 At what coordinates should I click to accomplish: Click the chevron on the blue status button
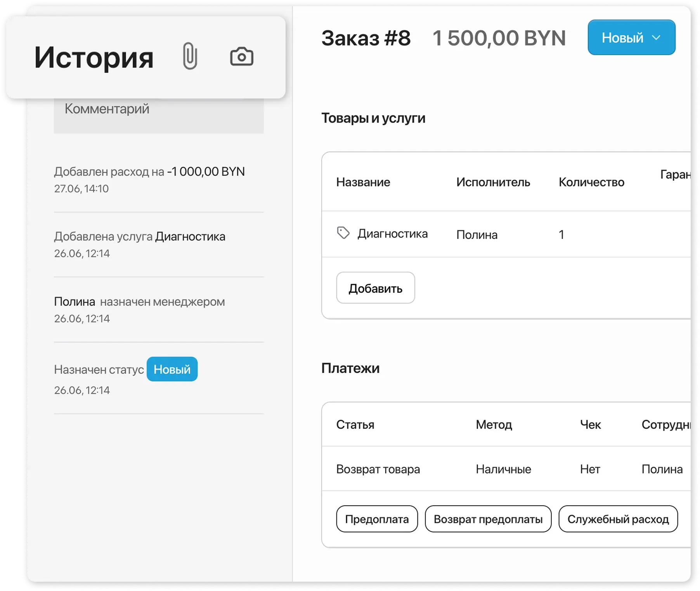click(x=657, y=38)
